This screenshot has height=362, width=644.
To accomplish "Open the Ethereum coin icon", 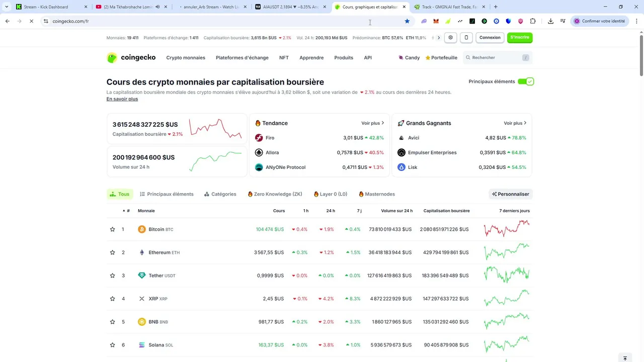I will (x=142, y=252).
